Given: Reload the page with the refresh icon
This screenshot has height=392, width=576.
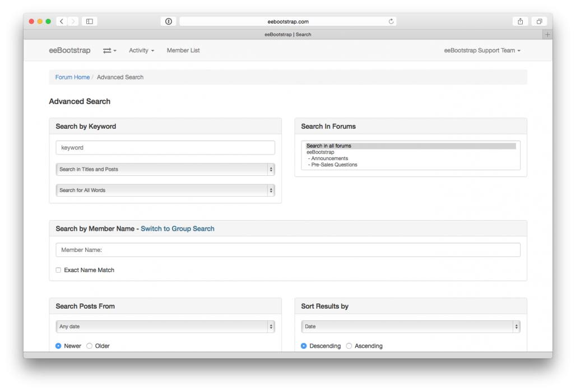Looking at the screenshot, I should tap(391, 21).
